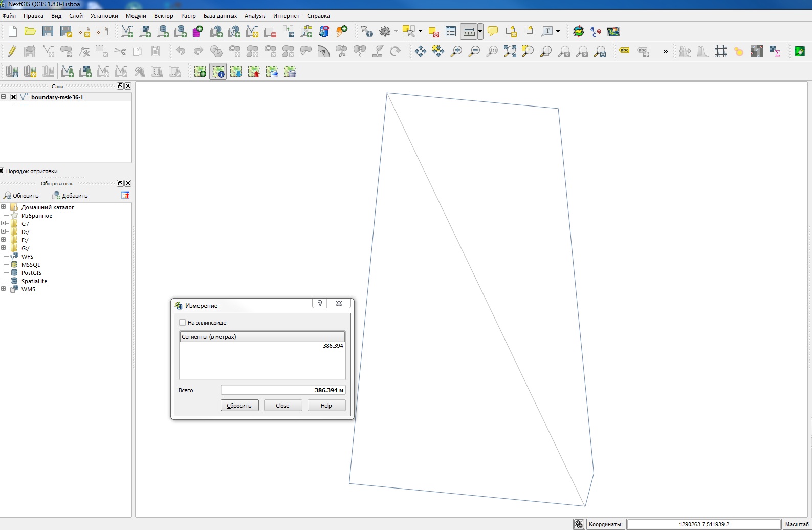Viewport: 812px width, 530px height.
Task: Click the coordinates input field in status bar
Action: [704, 524]
